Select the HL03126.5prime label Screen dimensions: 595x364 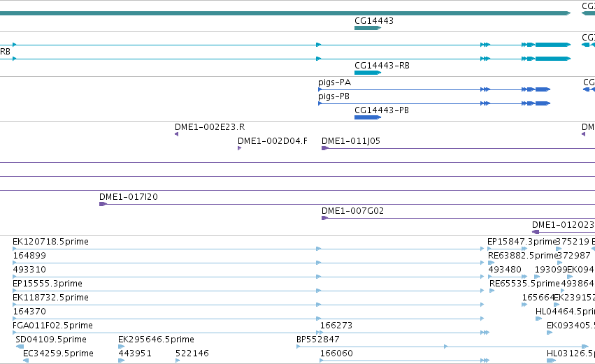point(571,354)
